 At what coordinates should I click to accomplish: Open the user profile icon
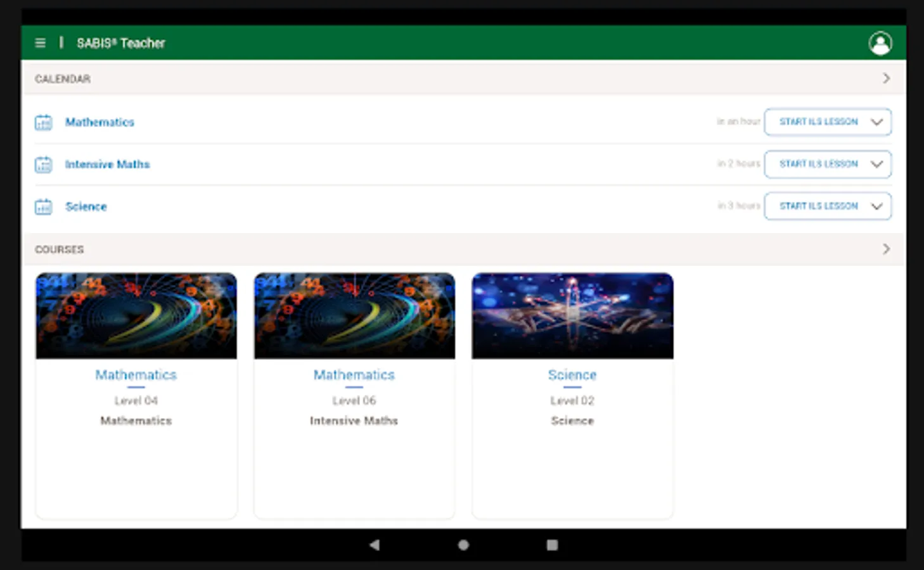[880, 43]
